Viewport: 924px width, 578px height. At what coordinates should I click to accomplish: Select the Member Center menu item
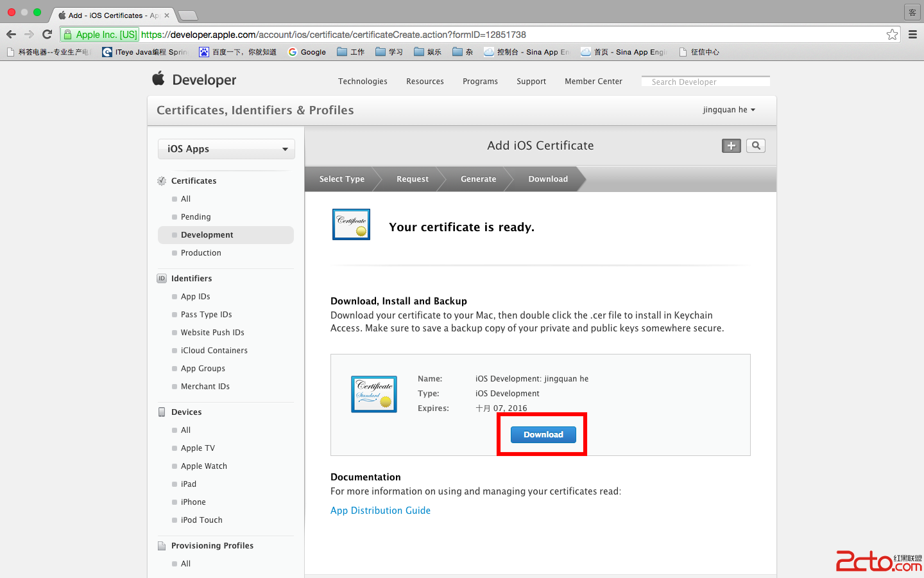click(593, 82)
